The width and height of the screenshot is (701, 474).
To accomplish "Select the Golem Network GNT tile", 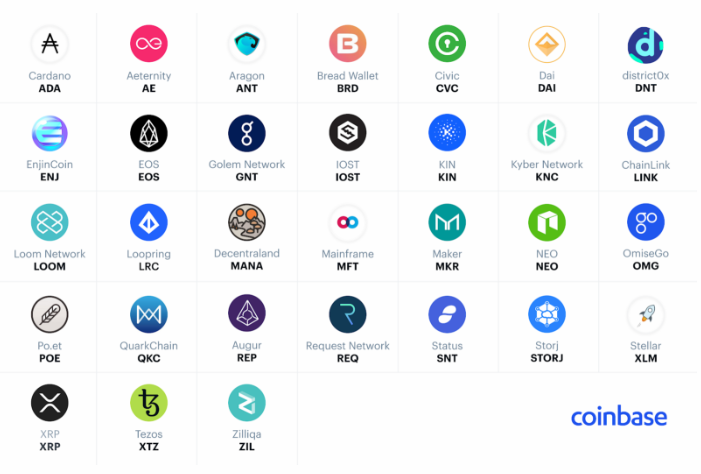I will pos(247,147).
